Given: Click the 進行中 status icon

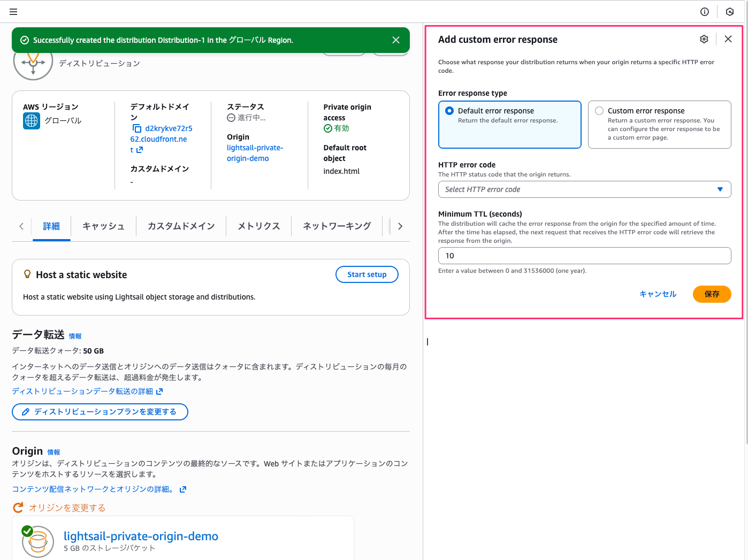Looking at the screenshot, I should point(231,118).
